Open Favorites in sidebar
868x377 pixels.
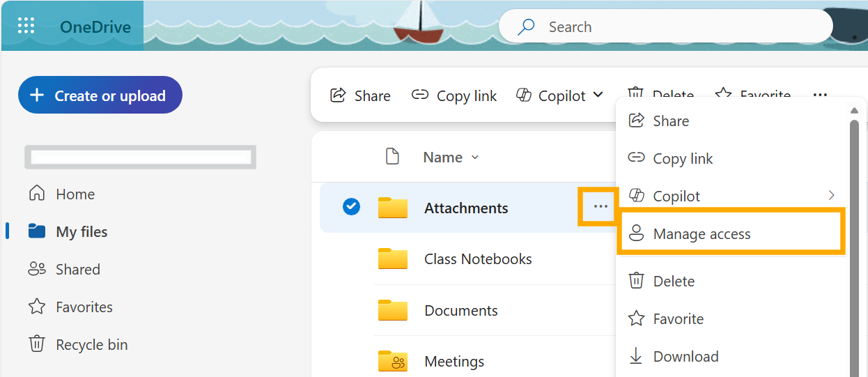coord(70,307)
